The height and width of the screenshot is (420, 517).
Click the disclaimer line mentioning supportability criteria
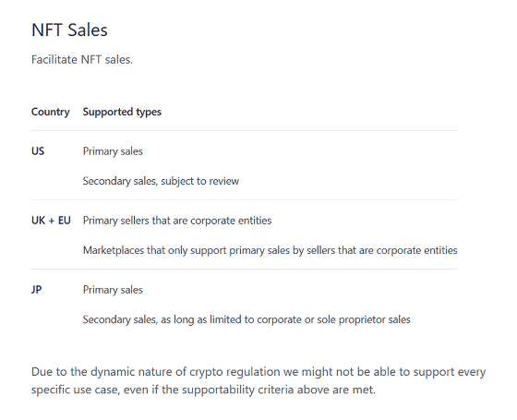click(203, 390)
